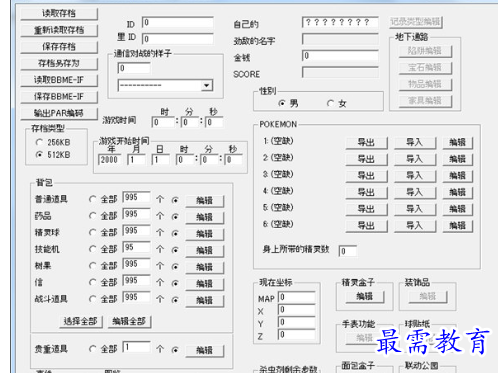The width and height of the screenshot is (498, 373).
Task: Click the Z coordinate field
Action: [297, 335]
